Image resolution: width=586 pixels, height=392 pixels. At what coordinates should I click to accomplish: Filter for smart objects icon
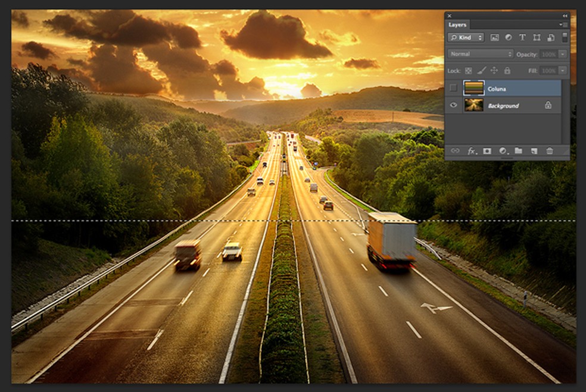[x=551, y=37]
